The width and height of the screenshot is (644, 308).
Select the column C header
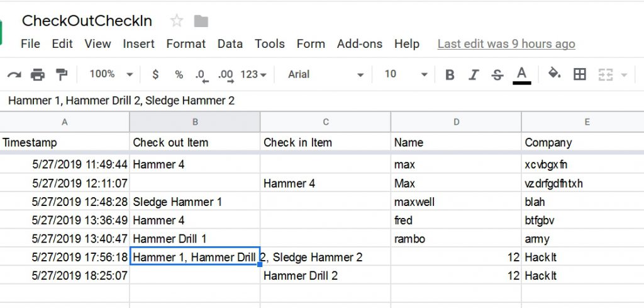coord(325,122)
